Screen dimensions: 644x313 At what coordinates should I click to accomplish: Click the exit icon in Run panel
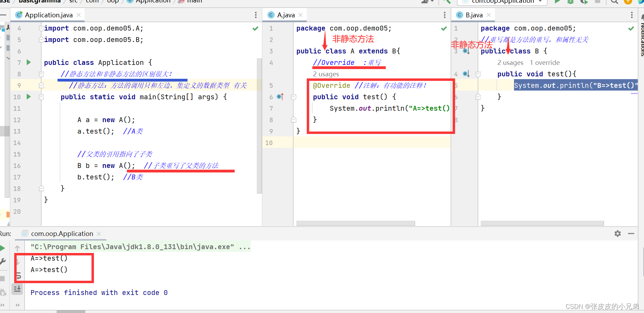click(x=3, y=293)
